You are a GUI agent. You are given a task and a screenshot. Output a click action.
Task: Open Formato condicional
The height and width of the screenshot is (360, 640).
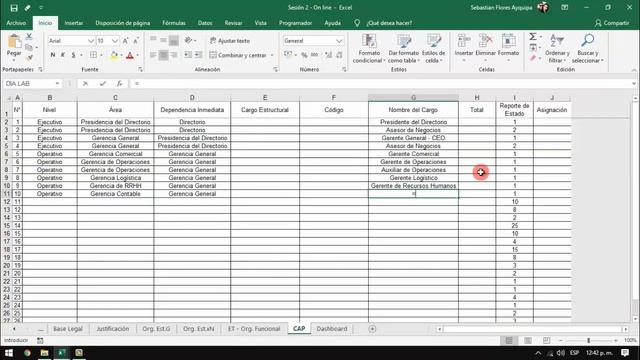(369, 49)
